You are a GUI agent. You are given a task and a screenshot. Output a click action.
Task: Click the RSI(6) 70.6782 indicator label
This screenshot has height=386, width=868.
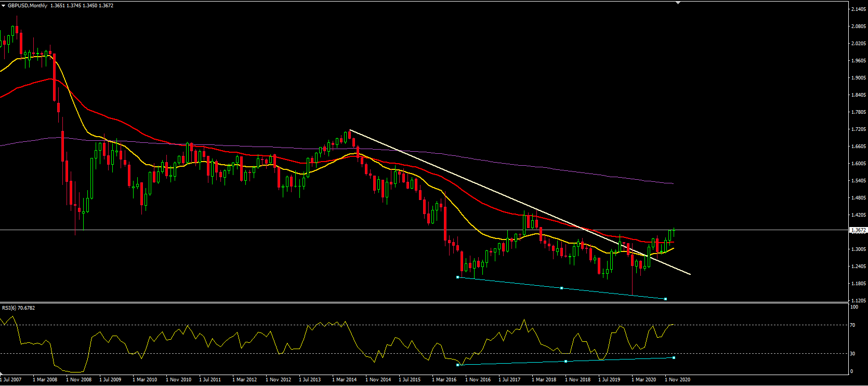click(x=19, y=308)
